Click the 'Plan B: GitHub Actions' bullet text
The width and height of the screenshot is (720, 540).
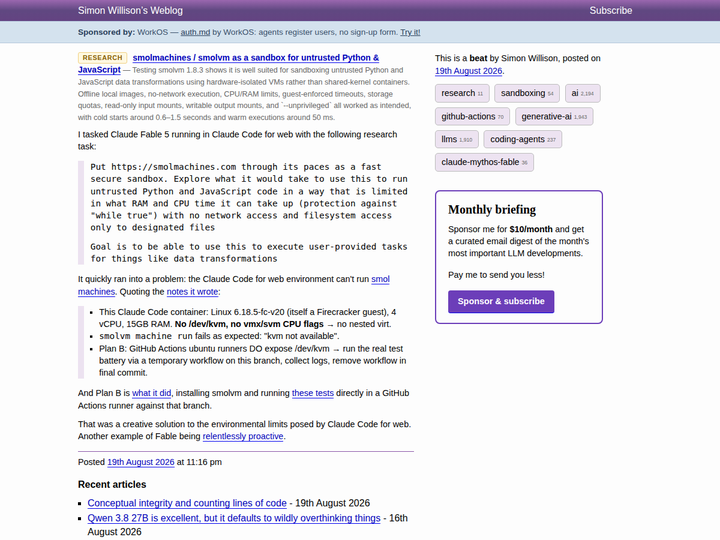pyautogui.click(x=252, y=361)
